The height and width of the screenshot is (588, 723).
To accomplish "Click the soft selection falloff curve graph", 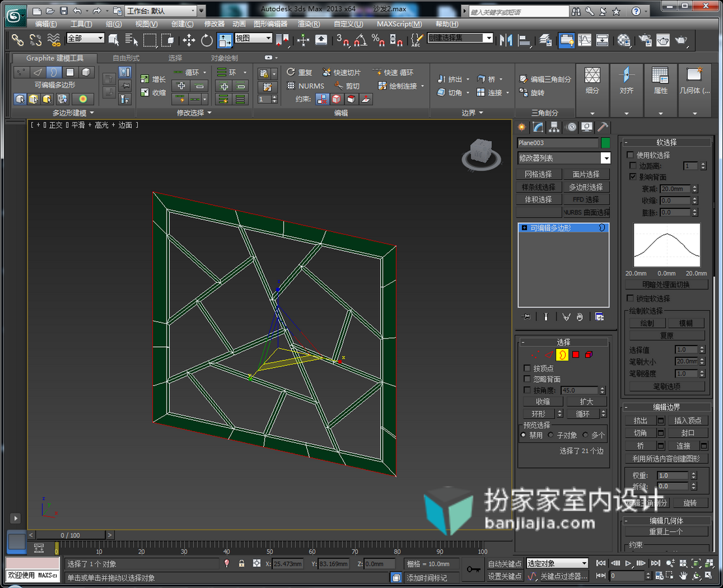I will pyautogui.click(x=667, y=245).
